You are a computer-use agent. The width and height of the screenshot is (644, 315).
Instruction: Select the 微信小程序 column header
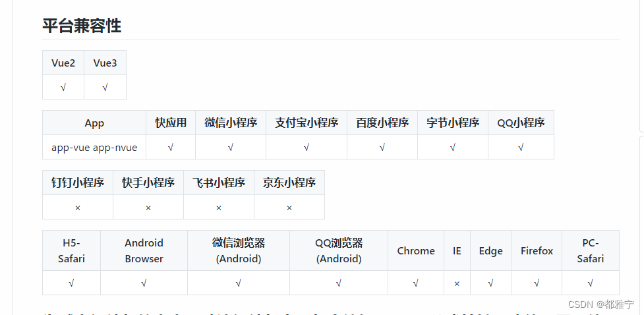[x=231, y=123]
